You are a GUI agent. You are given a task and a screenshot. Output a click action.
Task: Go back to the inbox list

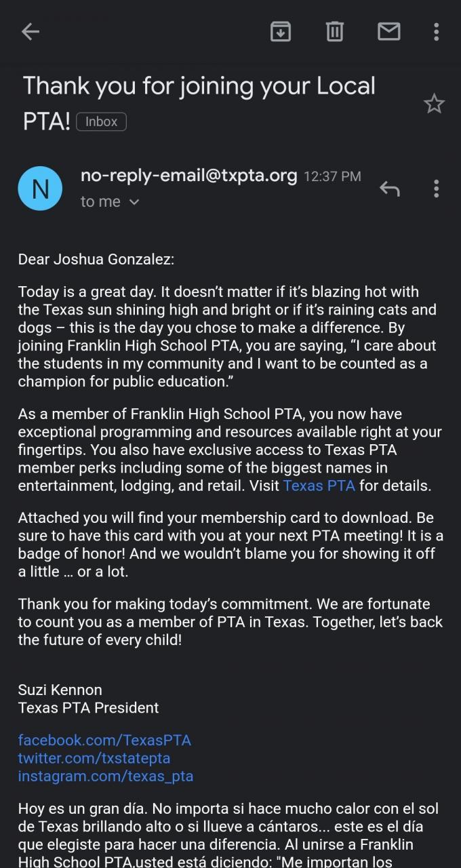click(x=31, y=31)
